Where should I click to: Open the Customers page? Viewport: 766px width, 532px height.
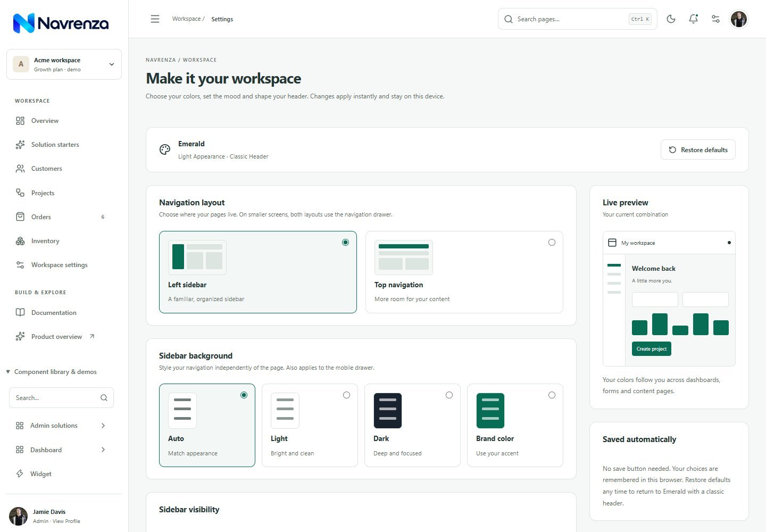pos(64,169)
